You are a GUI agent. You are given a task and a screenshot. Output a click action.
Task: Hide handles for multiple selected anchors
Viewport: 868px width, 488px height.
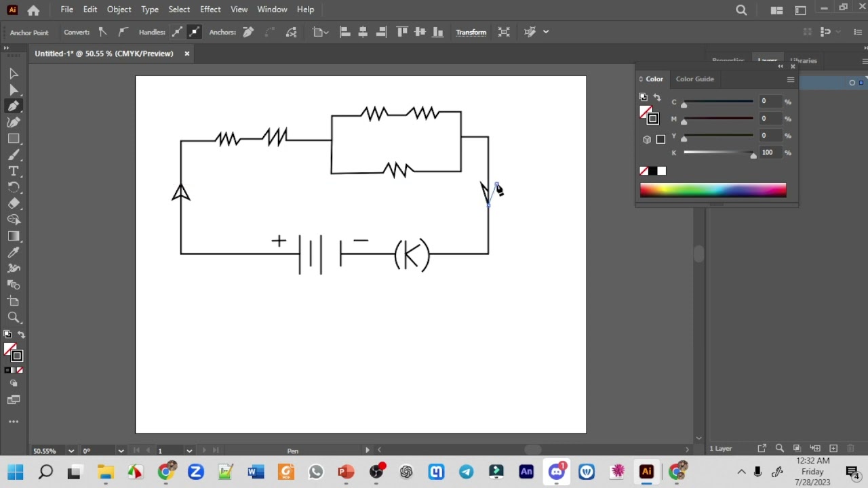click(x=194, y=32)
